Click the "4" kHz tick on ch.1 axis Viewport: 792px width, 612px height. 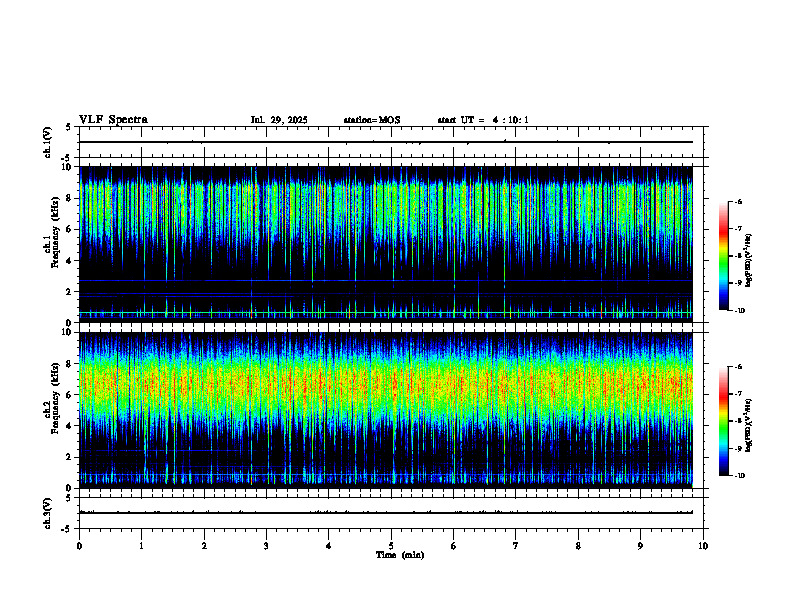point(70,261)
